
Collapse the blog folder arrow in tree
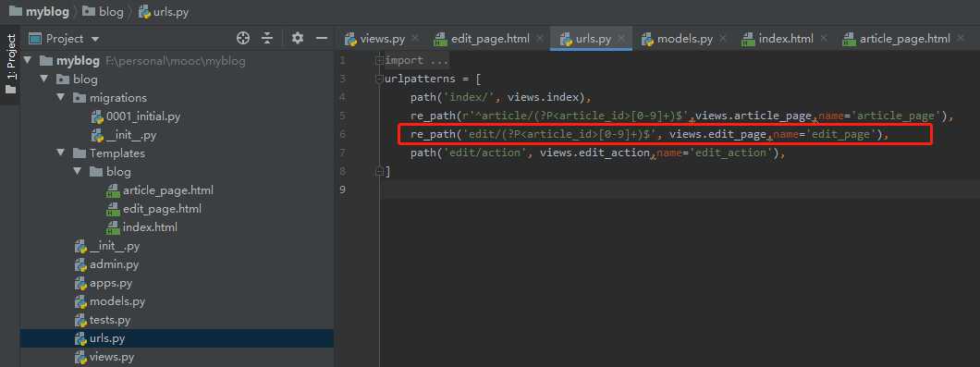(x=43, y=80)
